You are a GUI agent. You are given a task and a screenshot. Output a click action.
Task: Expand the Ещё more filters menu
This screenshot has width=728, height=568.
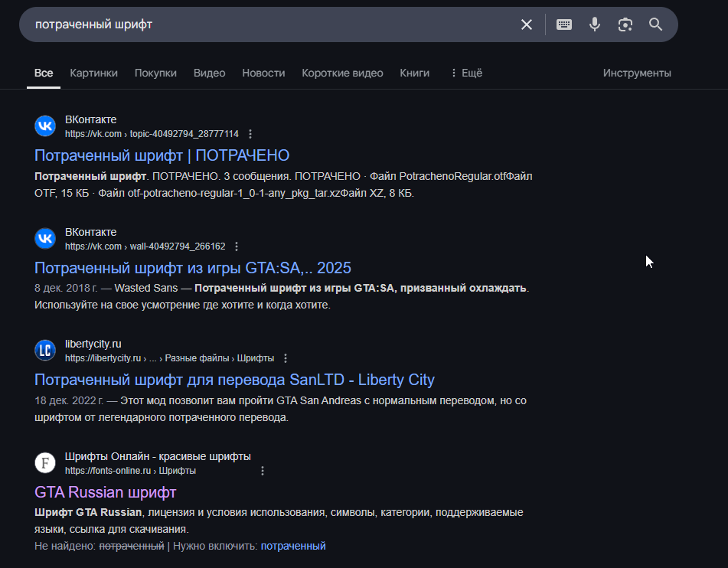466,73
